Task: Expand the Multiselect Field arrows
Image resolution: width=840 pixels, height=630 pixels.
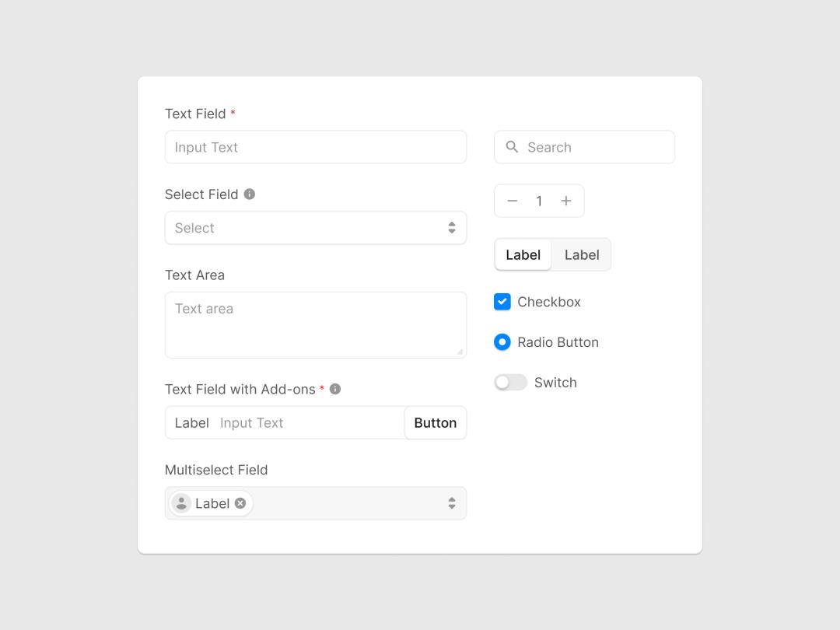Action: [452, 503]
